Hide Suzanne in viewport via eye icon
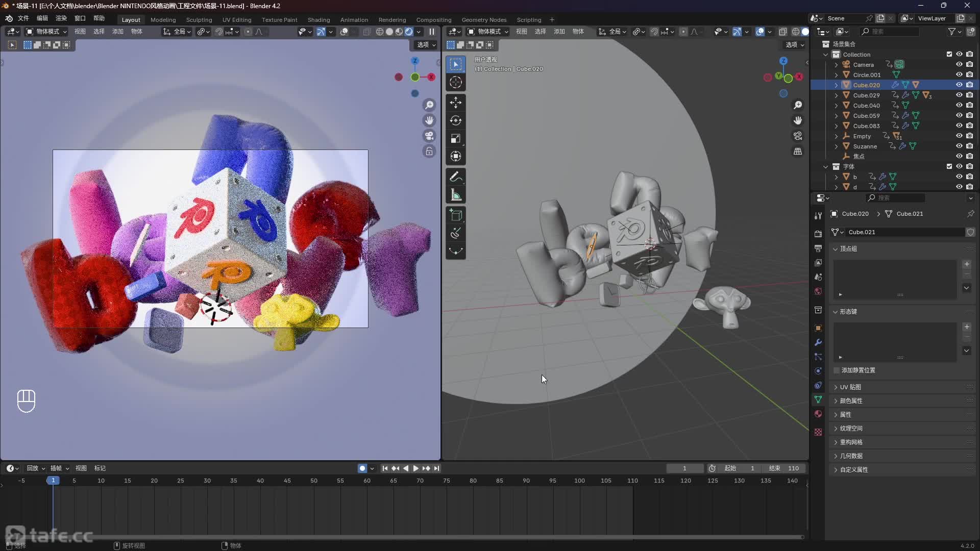 959,146
